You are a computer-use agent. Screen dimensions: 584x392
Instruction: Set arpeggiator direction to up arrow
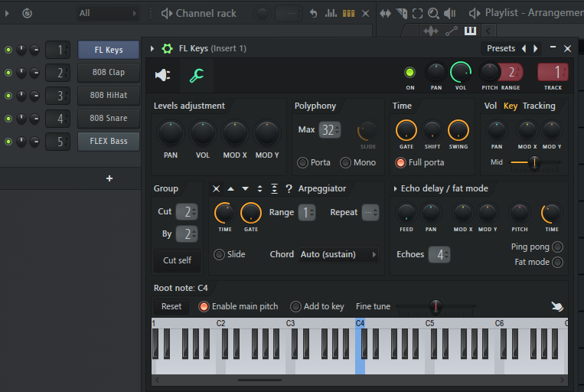tap(231, 189)
